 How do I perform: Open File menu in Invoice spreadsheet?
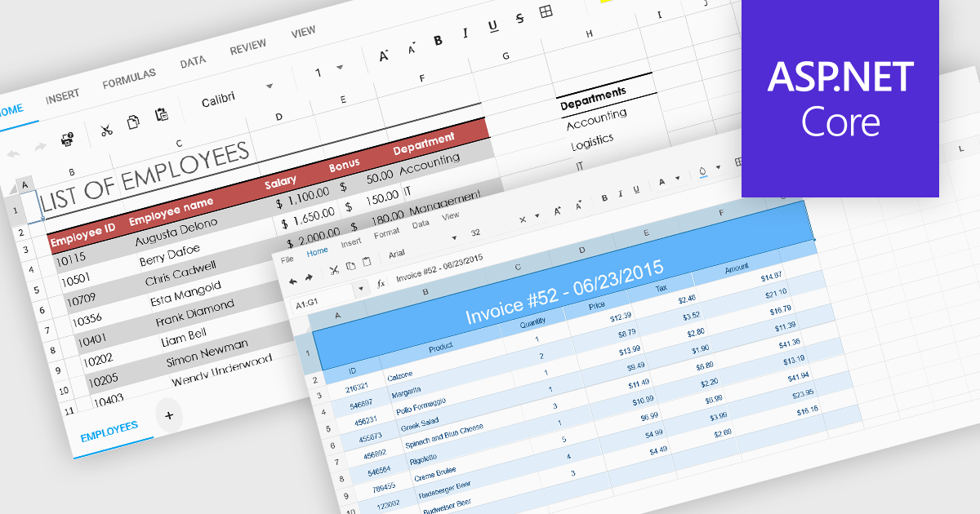tap(287, 259)
